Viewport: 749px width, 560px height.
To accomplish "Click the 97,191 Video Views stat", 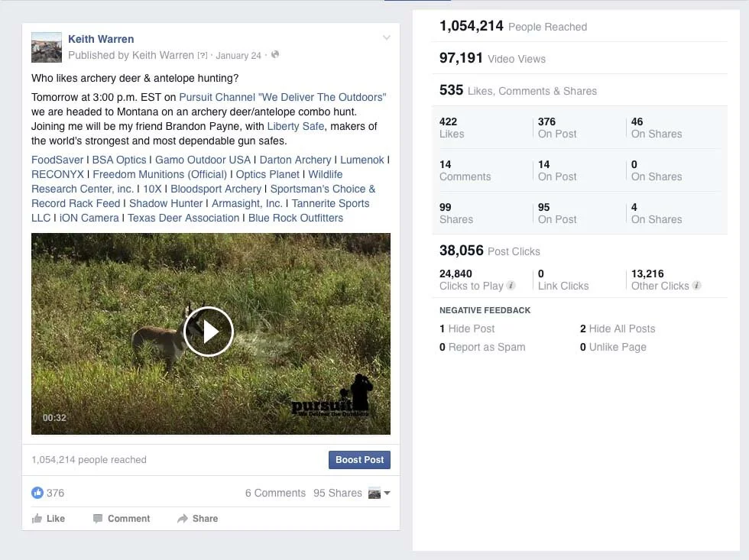I will point(492,58).
